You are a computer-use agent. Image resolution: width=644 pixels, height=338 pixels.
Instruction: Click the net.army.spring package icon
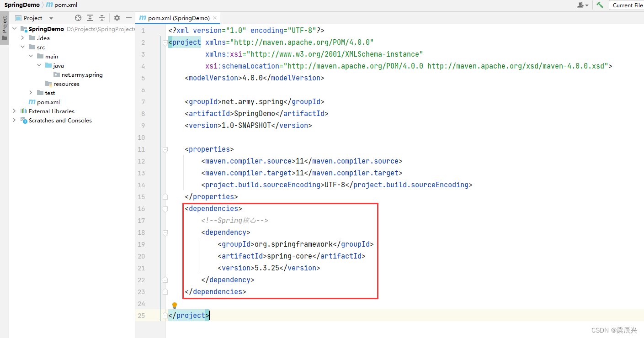pyautogui.click(x=57, y=74)
